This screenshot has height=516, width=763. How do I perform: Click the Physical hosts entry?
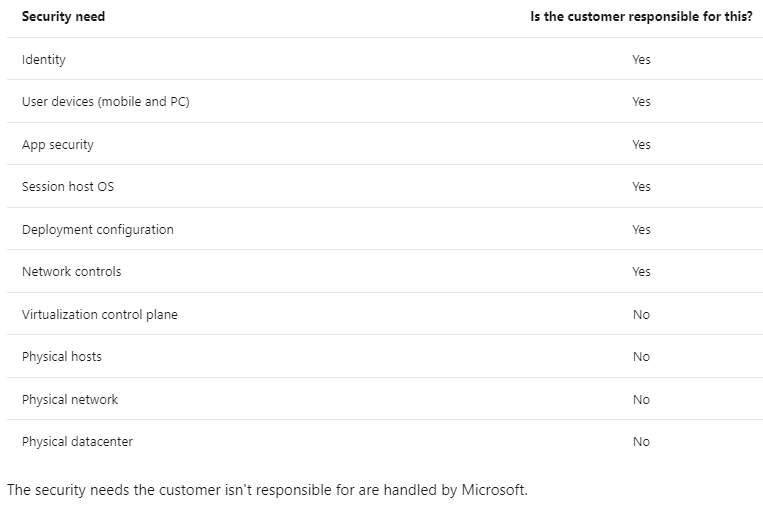(x=62, y=357)
